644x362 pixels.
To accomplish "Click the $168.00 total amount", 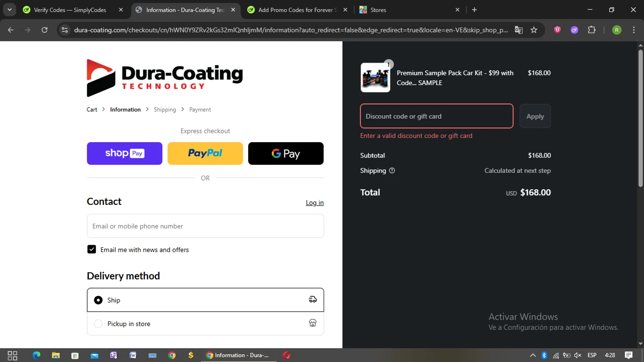I will (535, 192).
